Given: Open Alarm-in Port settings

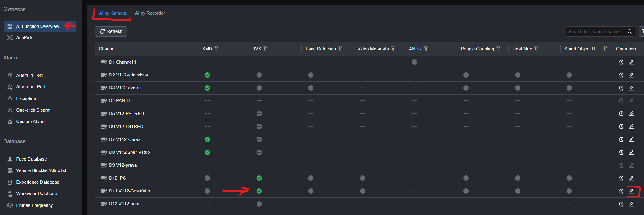Looking at the screenshot, I should 29,75.
